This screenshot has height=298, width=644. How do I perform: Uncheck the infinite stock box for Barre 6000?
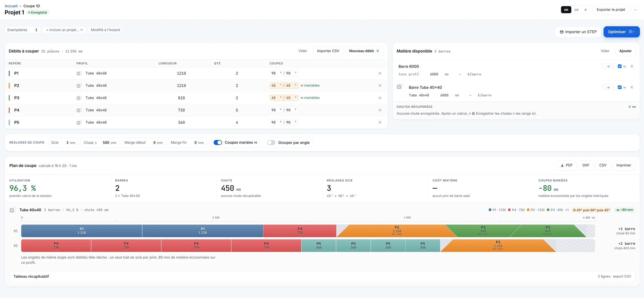(620, 66)
